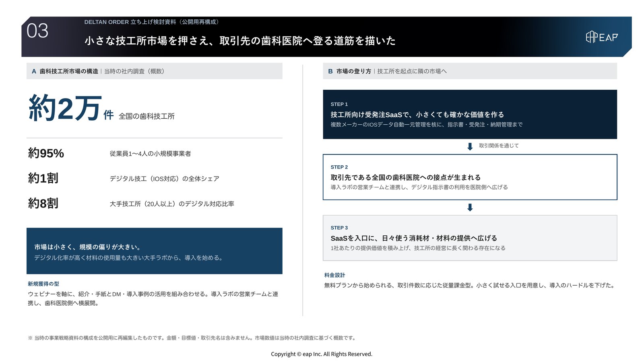Click the '約1割' statistic
Viewport: 644px width, 362px height.
[x=43, y=178]
